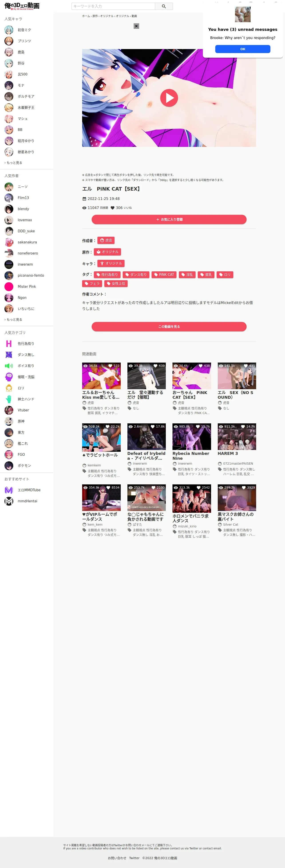Open author inwerwm avatar in sidebar

pyautogui.click(x=9, y=264)
